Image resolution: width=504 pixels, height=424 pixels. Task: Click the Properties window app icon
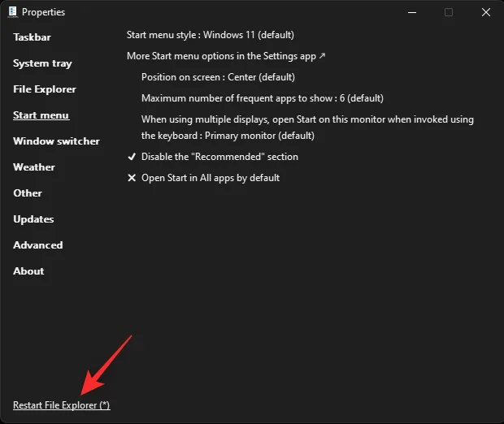[13, 12]
